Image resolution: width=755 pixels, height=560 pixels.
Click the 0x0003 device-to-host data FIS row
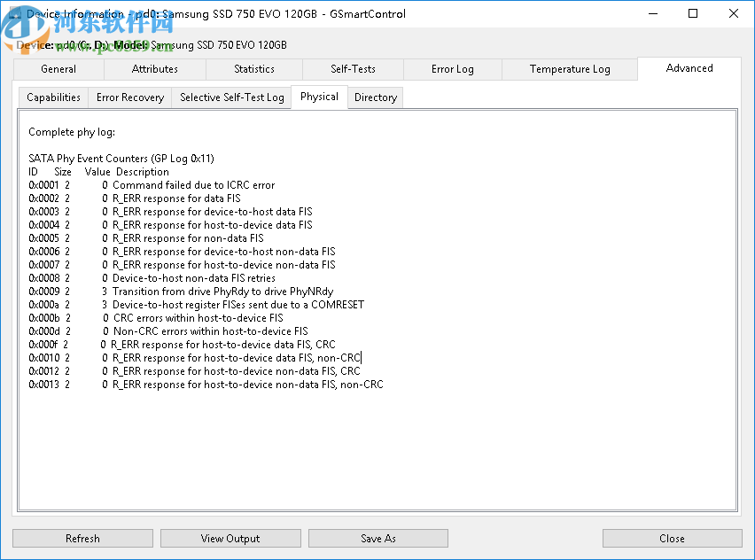pyautogui.click(x=170, y=212)
